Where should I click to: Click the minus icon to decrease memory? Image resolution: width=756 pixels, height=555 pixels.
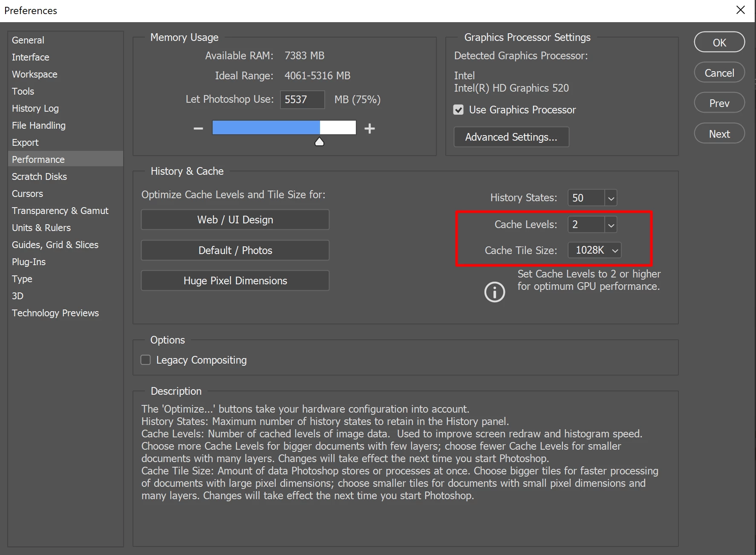pyautogui.click(x=198, y=128)
